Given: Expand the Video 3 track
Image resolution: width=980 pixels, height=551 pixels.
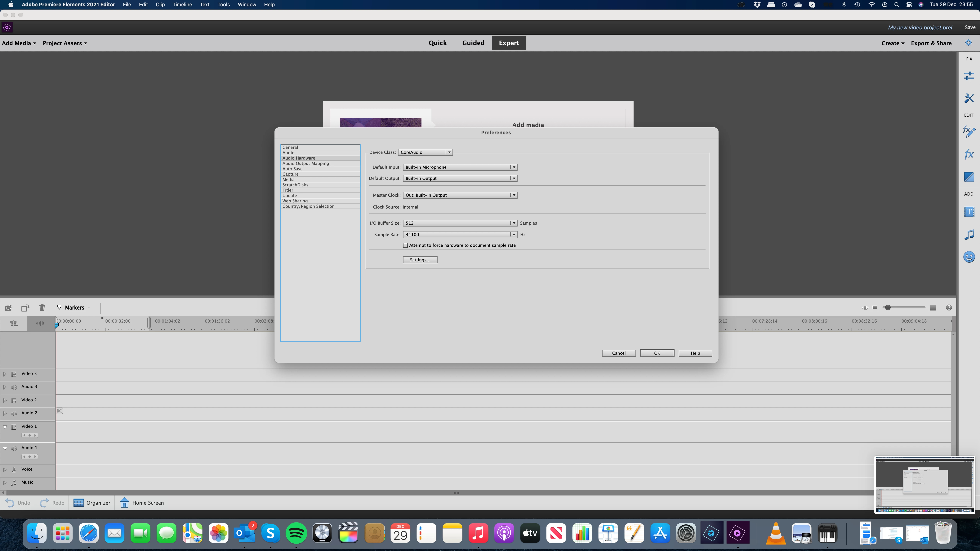Looking at the screenshot, I should [x=5, y=374].
